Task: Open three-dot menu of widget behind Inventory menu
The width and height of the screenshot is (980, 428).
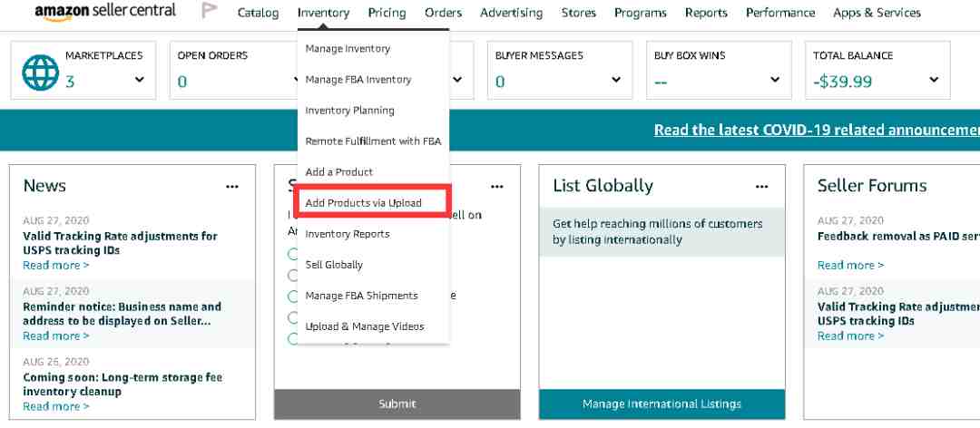Action: point(497,186)
